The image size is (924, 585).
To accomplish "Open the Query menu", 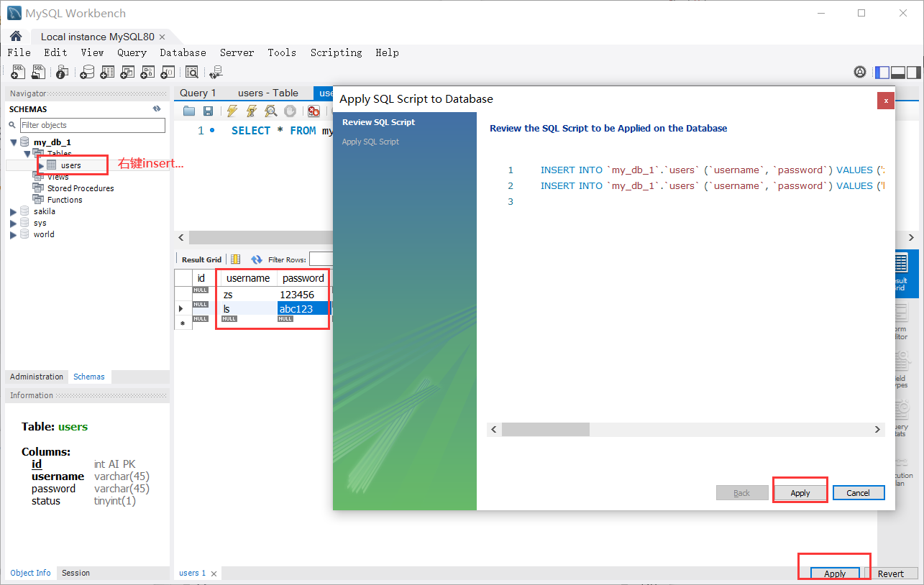I will (132, 52).
